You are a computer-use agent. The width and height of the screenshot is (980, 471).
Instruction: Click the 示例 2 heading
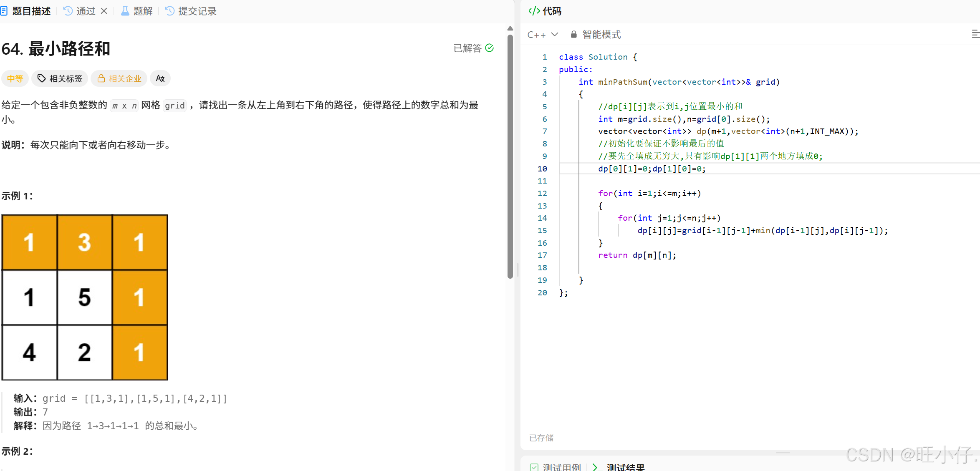[17, 451]
